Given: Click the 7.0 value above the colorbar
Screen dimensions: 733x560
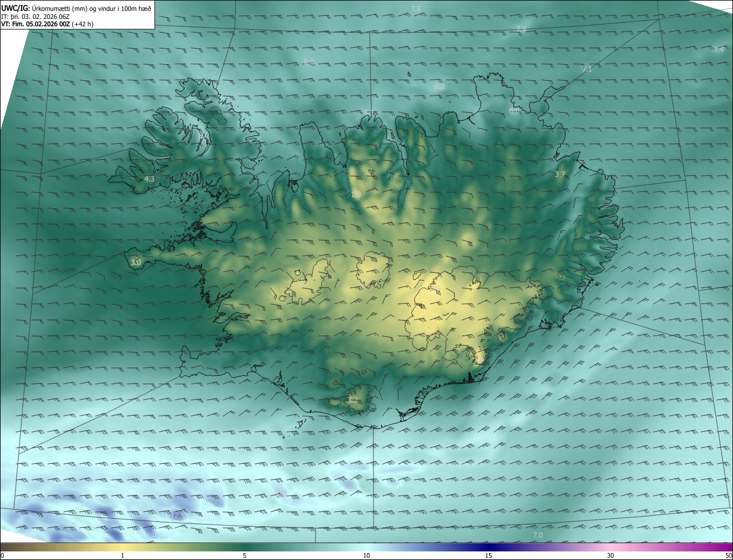Looking at the screenshot, I should point(538,535).
